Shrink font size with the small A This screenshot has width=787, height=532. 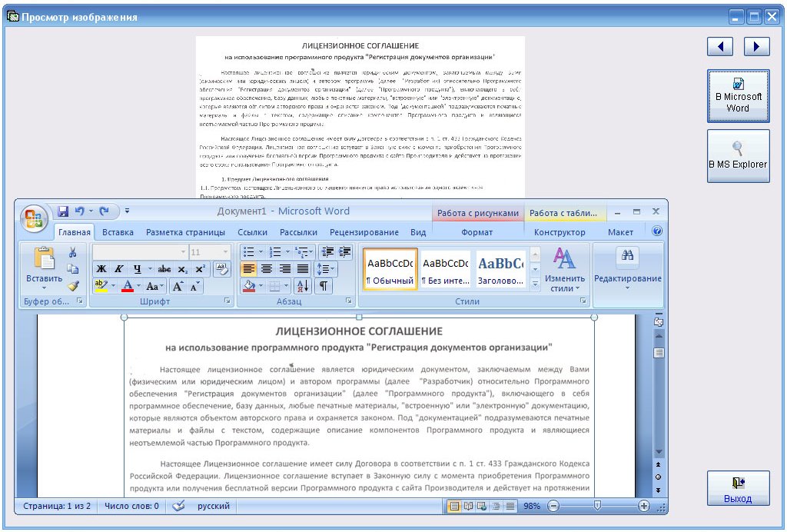tap(194, 286)
